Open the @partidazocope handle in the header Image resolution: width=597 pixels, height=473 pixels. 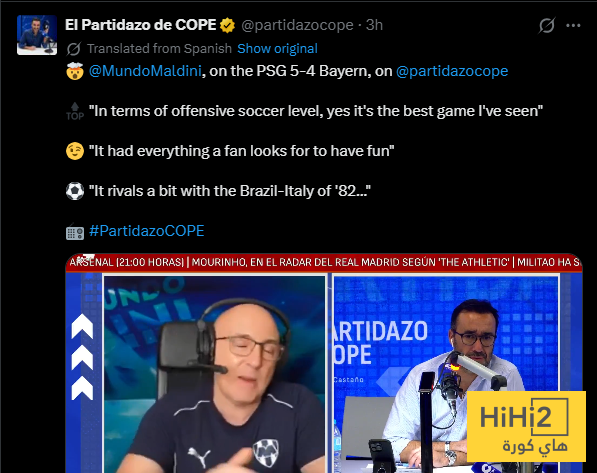[297, 25]
